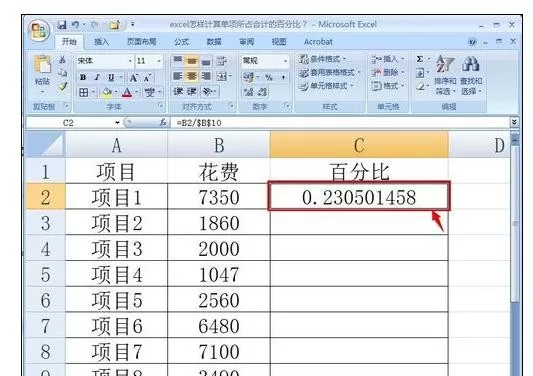Open the 查找和选择 find and select menu
The height and width of the screenshot is (376, 533).
pyautogui.click(x=471, y=75)
